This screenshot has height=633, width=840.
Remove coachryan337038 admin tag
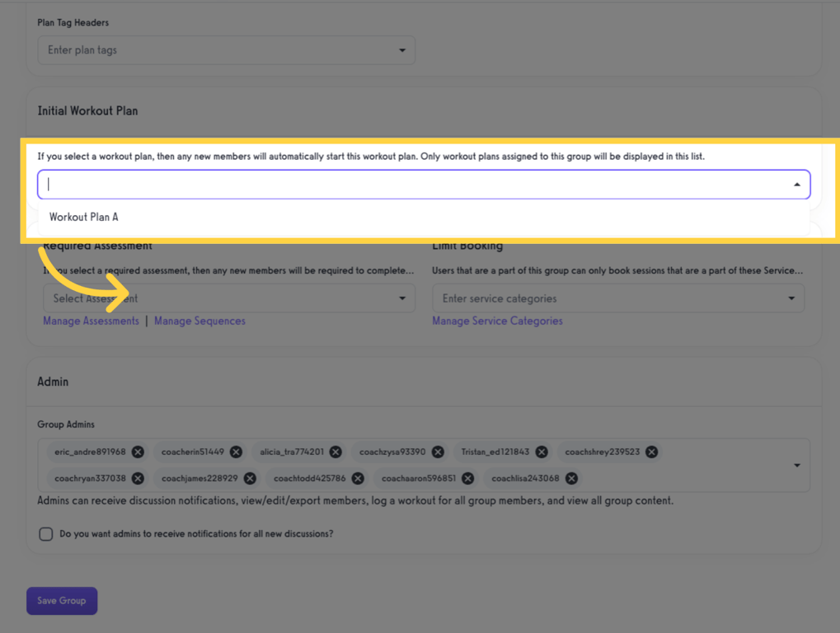pos(138,478)
